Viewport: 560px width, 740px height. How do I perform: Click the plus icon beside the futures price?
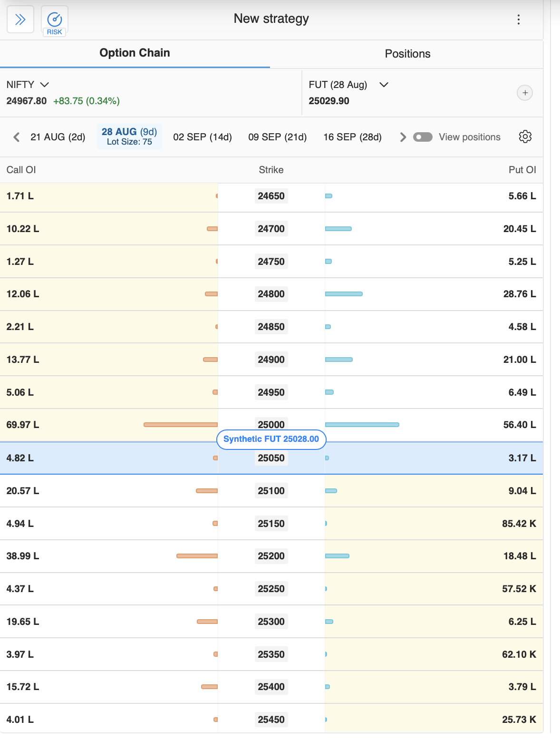(x=525, y=93)
